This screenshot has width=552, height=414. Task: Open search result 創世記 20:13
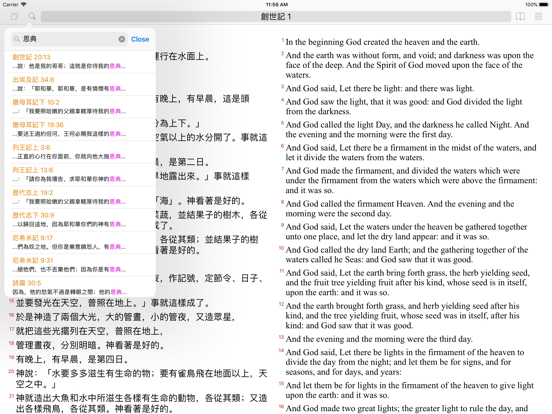80,62
